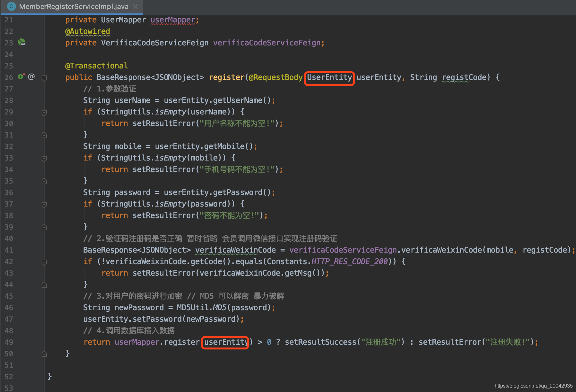Click the comment about 验证码注册码是否正确
Screen dimensions: 576x392
210,239
